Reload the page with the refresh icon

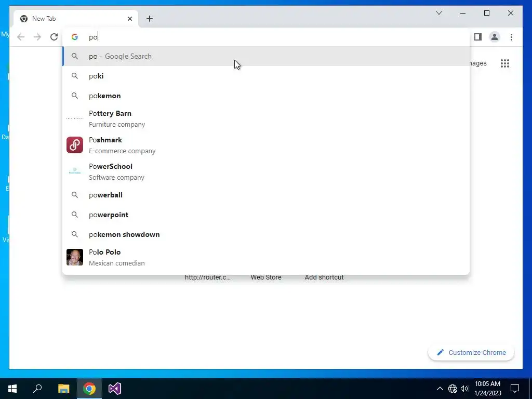point(54,37)
